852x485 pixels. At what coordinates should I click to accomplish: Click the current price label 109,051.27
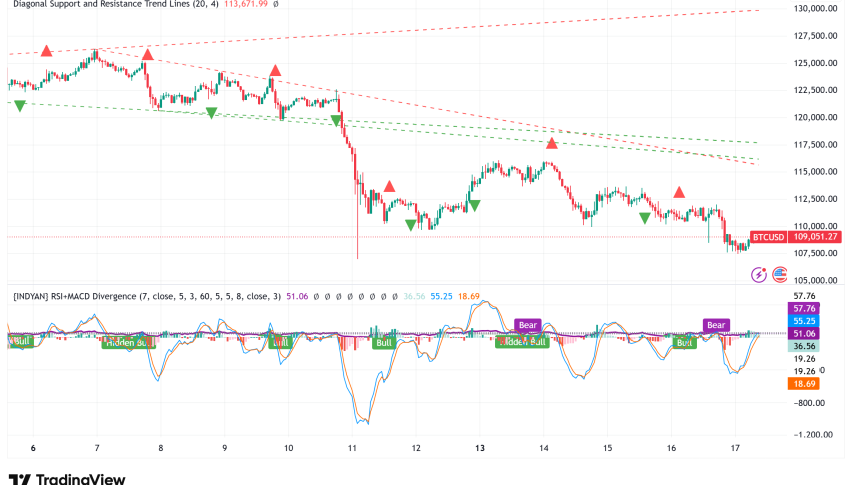tap(815, 238)
